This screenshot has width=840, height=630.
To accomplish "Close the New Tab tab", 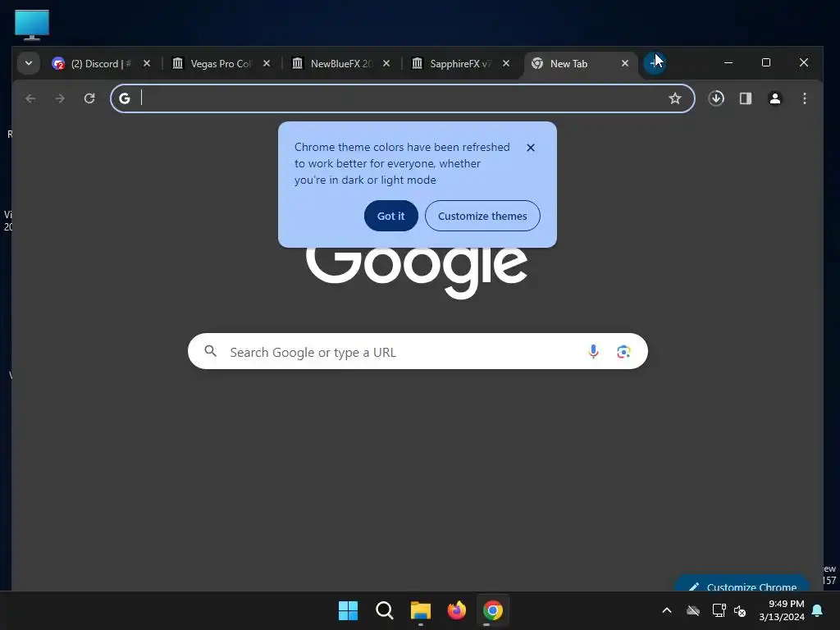I will pos(624,63).
